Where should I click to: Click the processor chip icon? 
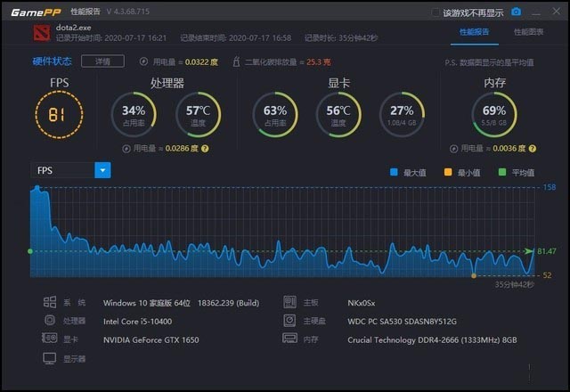click(50, 320)
